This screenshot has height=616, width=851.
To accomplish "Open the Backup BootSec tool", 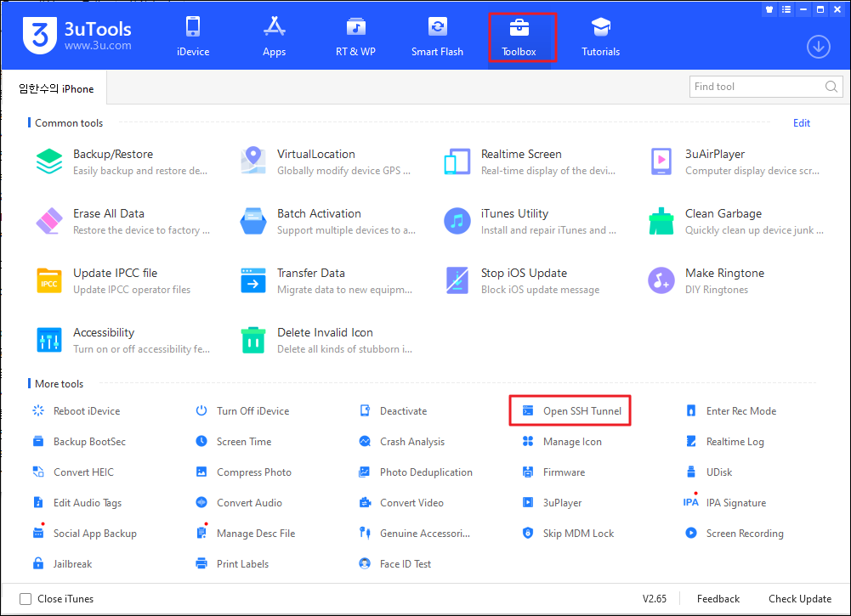I will pyautogui.click(x=79, y=441).
